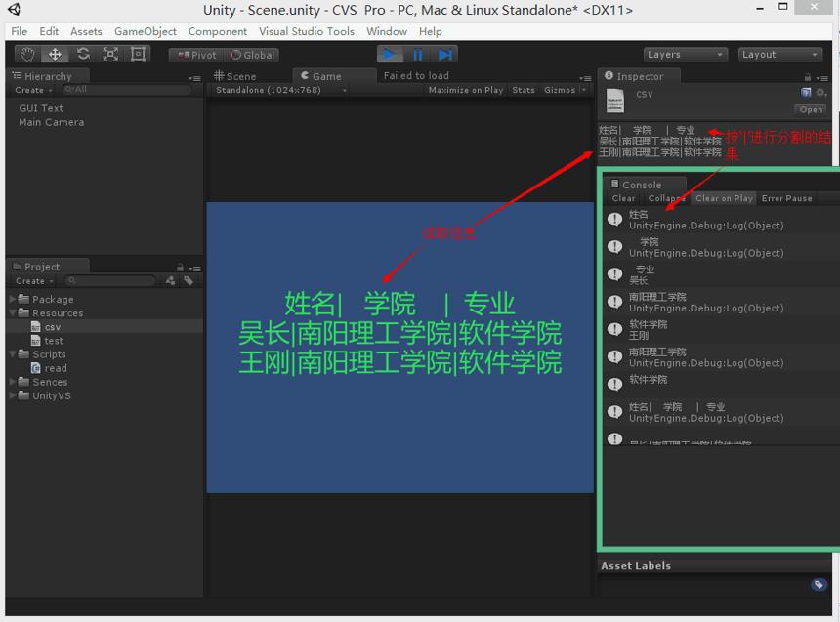Switch to the Scene tab
840x622 pixels.
(235, 76)
